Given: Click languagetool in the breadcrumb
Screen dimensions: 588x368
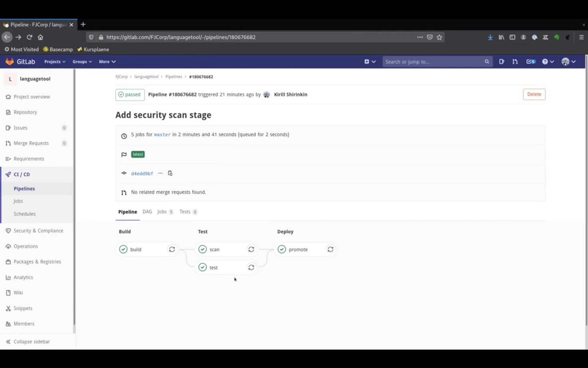Looking at the screenshot, I should point(146,77).
